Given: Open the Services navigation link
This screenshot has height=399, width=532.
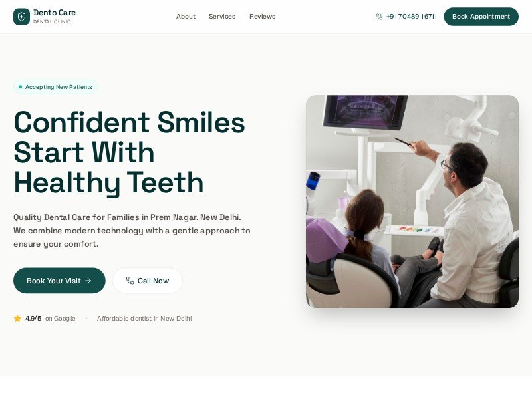Looking at the screenshot, I should tap(222, 16).
